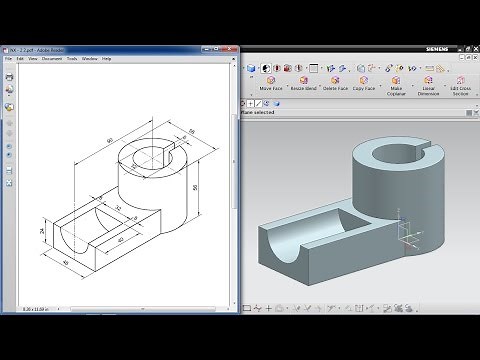Open the Edit Cross Section tool
This screenshot has width=480, height=360.
460,86
